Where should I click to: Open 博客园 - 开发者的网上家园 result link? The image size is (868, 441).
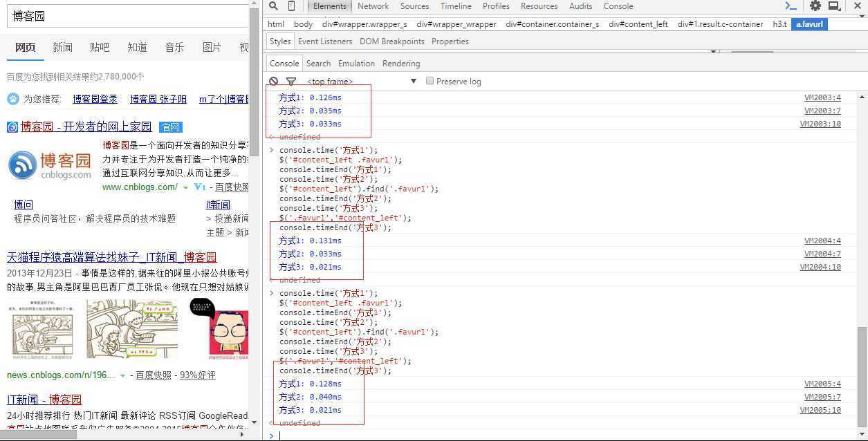86,126
